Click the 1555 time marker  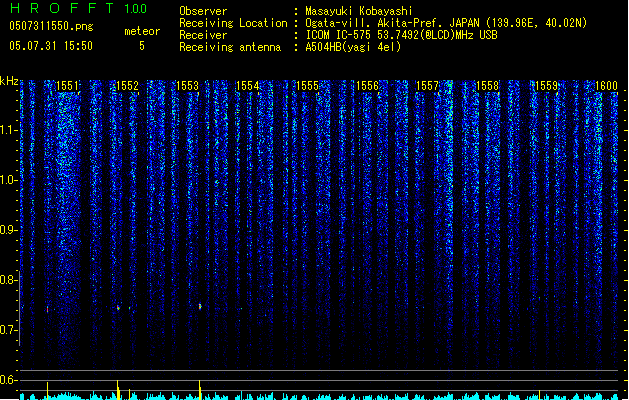pyautogui.click(x=307, y=86)
